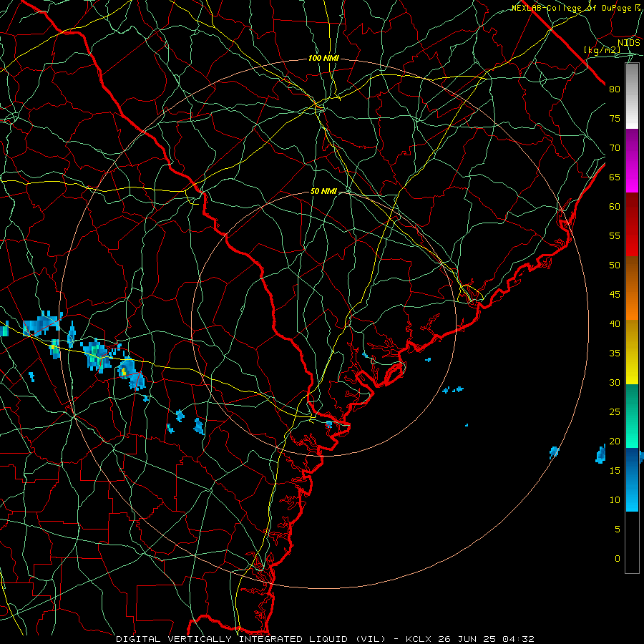Select the 65 value on the color scale
Viewport: 644px width, 644px height.
click(615, 177)
